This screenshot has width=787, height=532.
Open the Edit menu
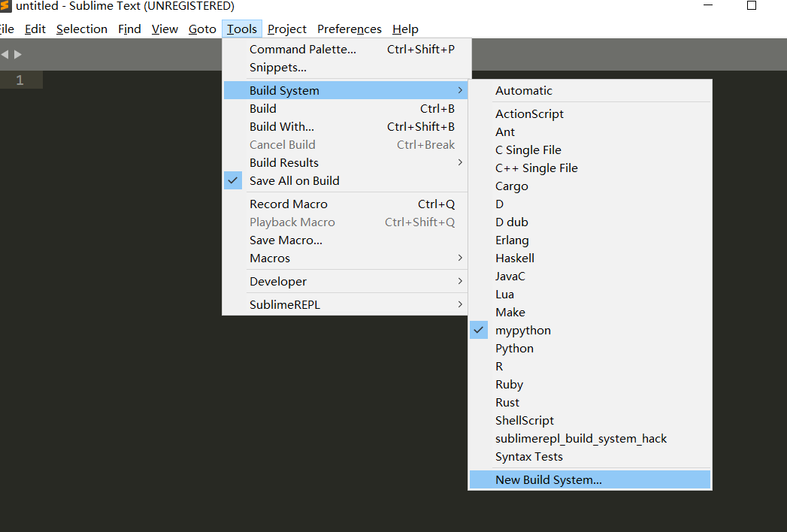(x=35, y=29)
